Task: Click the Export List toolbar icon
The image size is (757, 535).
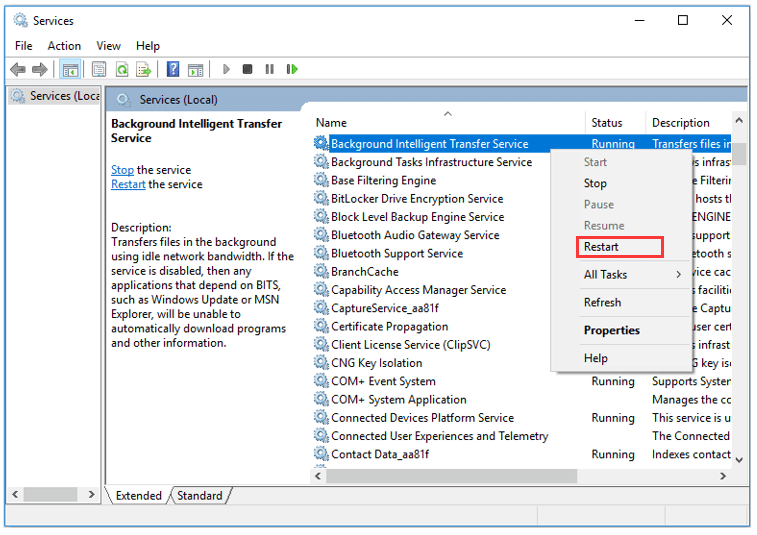Action: [x=144, y=70]
